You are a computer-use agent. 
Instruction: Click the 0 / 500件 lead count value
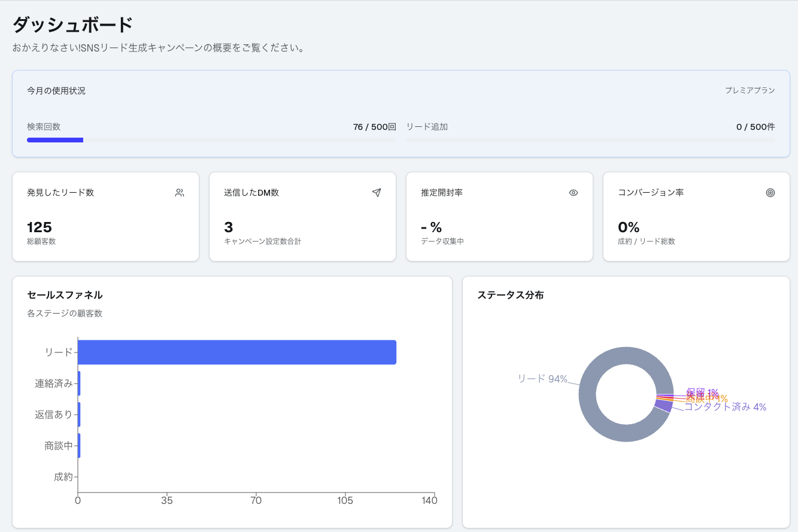[755, 127]
